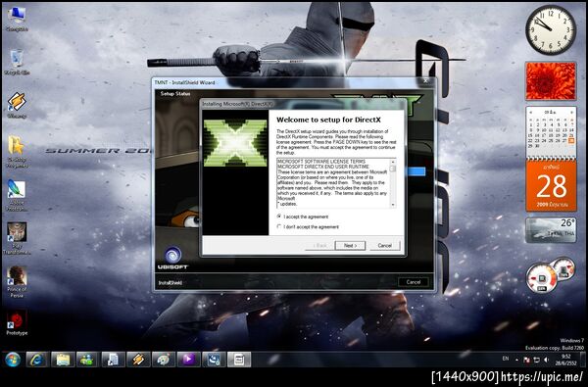
Task: Show hidden tray icons arrow
Action: coord(516,360)
